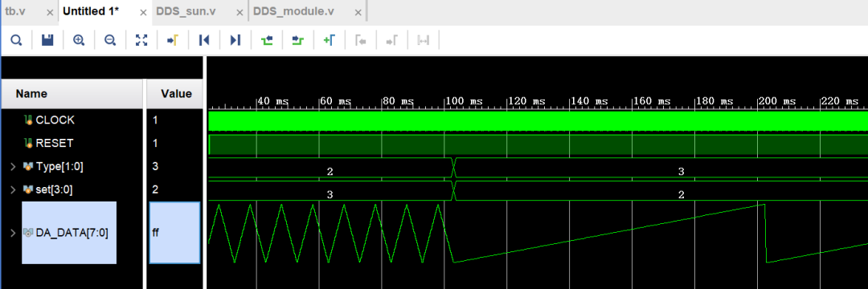Select the Next Transition icon
The image size is (868, 289).
298,40
